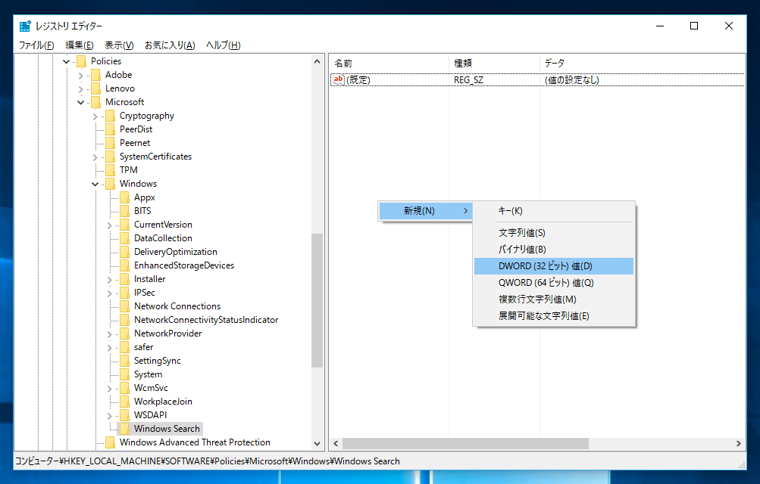The height and width of the screenshot is (484, 760).
Task: Click the Microsoft folder icon
Action: point(96,102)
